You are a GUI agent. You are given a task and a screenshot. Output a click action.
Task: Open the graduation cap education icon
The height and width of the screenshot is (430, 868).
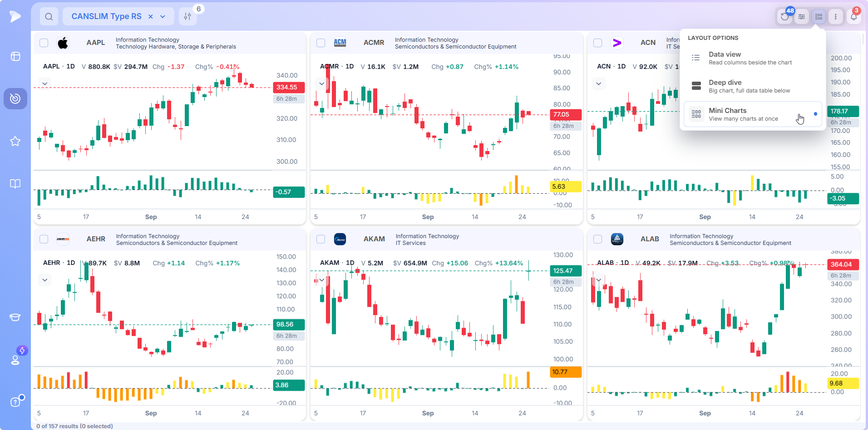click(x=15, y=317)
